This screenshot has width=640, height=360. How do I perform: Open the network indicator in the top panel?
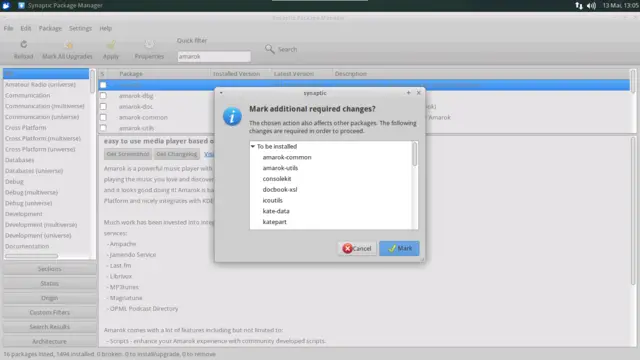tap(579, 5)
